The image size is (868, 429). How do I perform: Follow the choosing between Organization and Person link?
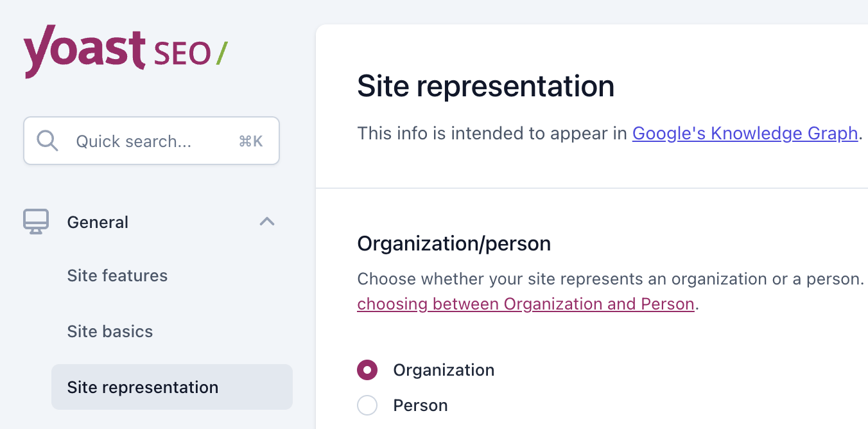click(525, 304)
